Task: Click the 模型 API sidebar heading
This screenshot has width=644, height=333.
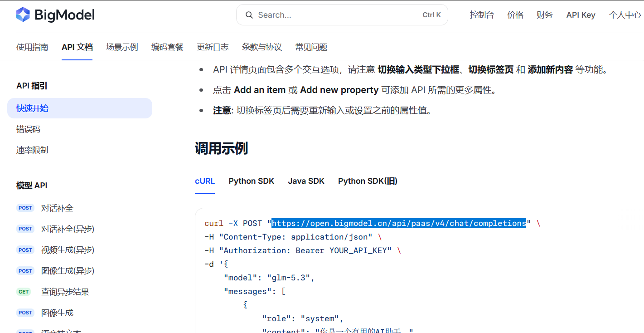Action: click(32, 185)
